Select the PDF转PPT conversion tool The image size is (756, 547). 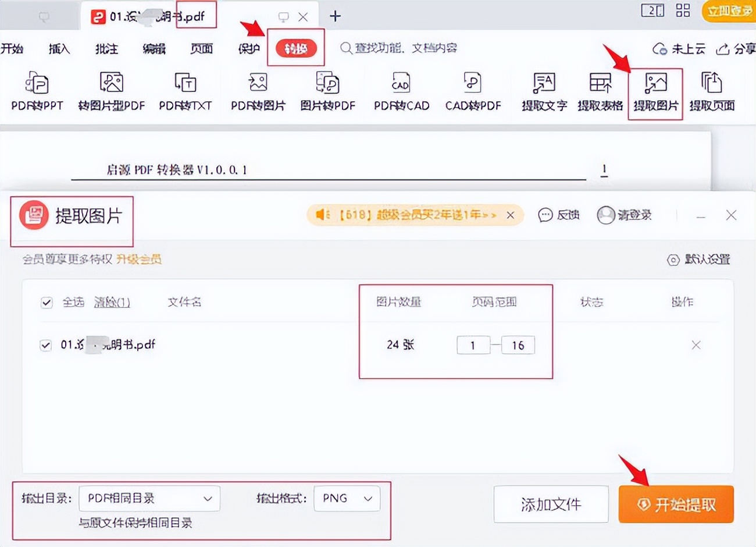point(36,90)
